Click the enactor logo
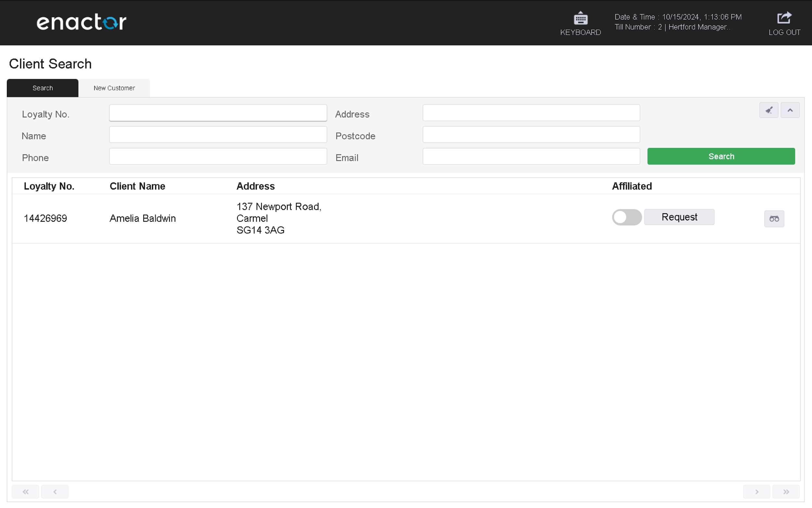 point(81,21)
